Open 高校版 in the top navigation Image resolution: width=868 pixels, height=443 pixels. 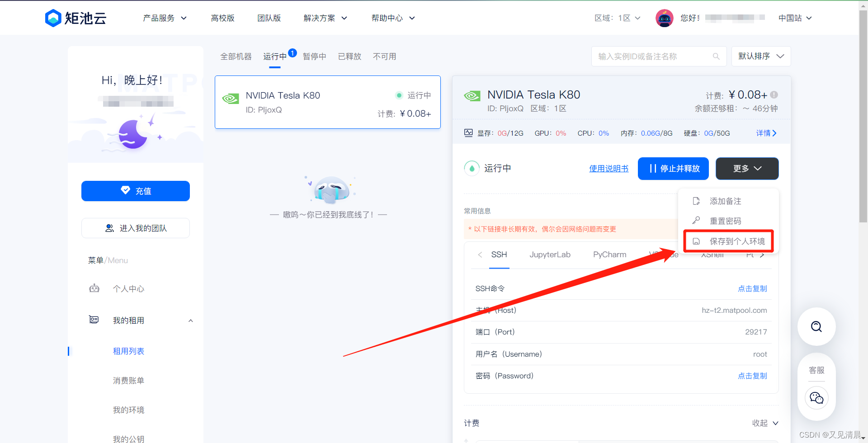223,18
